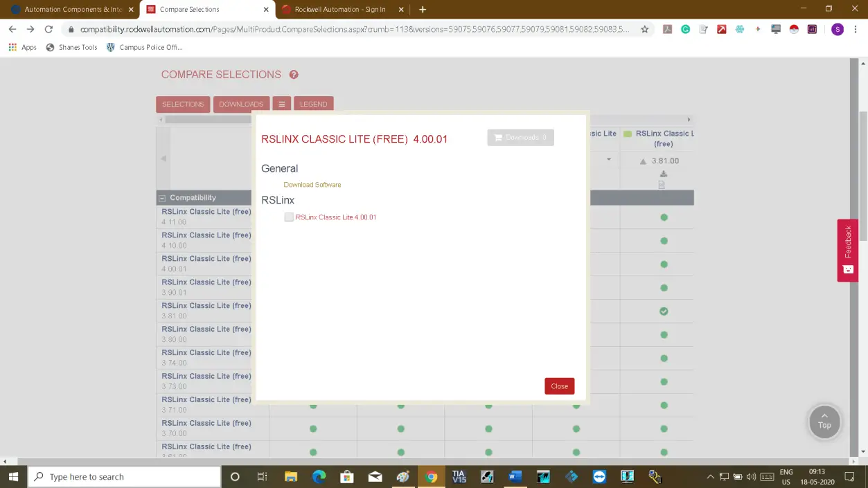Show hidden system tray icons
The height and width of the screenshot is (488, 868).
tap(710, 477)
